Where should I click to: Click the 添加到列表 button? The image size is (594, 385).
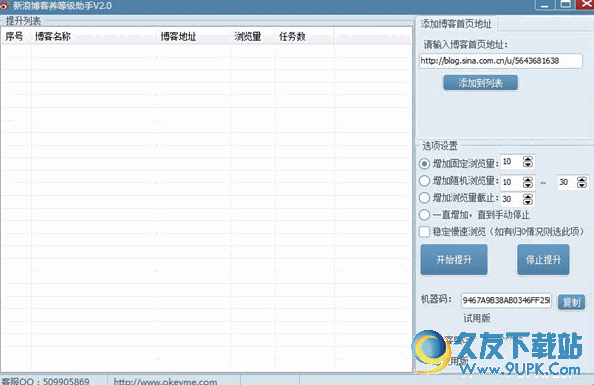point(480,83)
